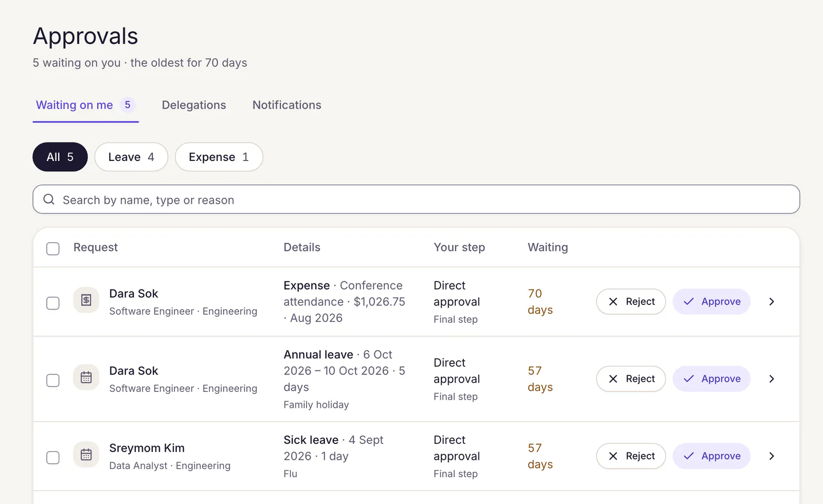Click the calendar icon beside Sreymom Kim
The width and height of the screenshot is (823, 504).
pyautogui.click(x=86, y=455)
